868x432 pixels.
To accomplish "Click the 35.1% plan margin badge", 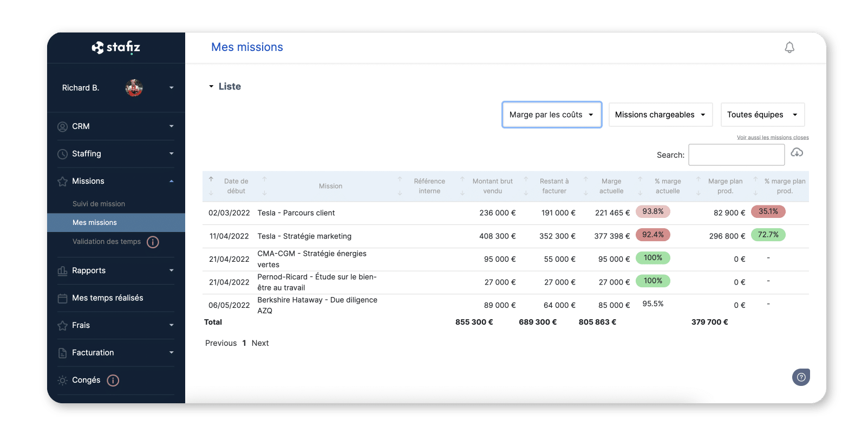I will click(x=768, y=212).
